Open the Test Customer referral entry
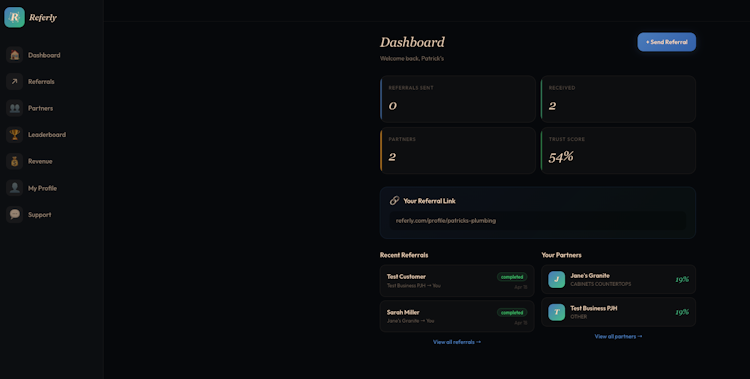 pos(457,281)
